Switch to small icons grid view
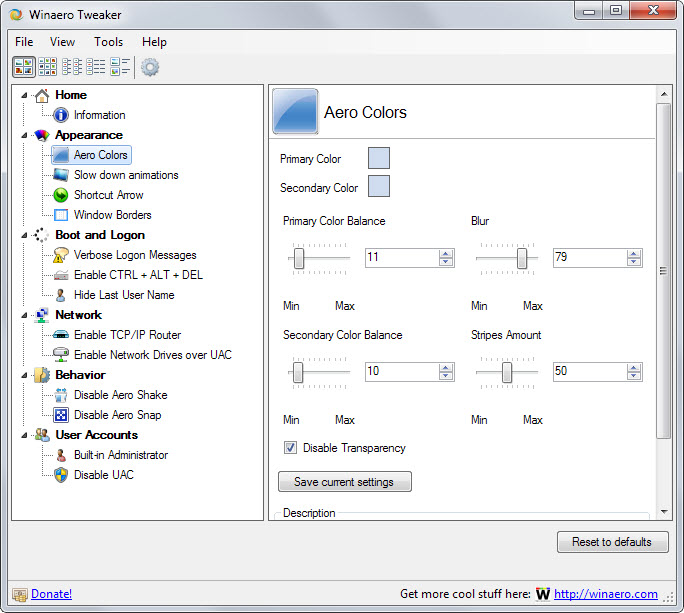The image size is (684, 613). (x=47, y=67)
